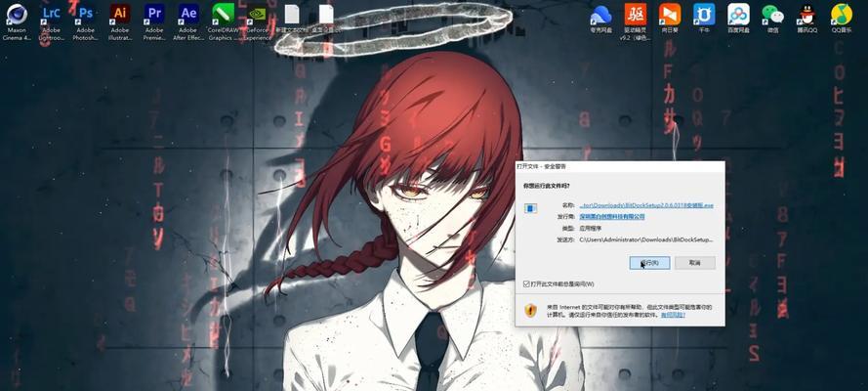This screenshot has width=868, height=391.
Task: Click the yellow shield warning icon
Action: (x=530, y=310)
